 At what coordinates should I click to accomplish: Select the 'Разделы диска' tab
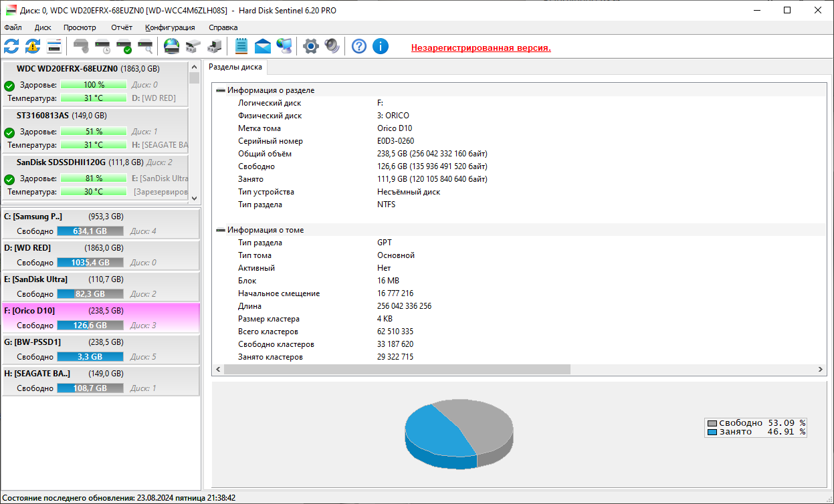click(235, 67)
